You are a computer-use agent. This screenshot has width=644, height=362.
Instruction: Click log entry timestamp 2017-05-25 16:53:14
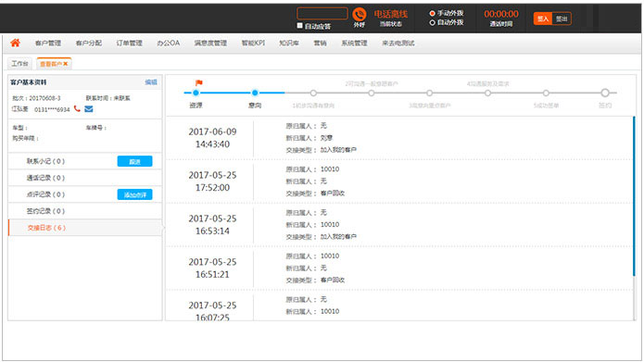212,225
